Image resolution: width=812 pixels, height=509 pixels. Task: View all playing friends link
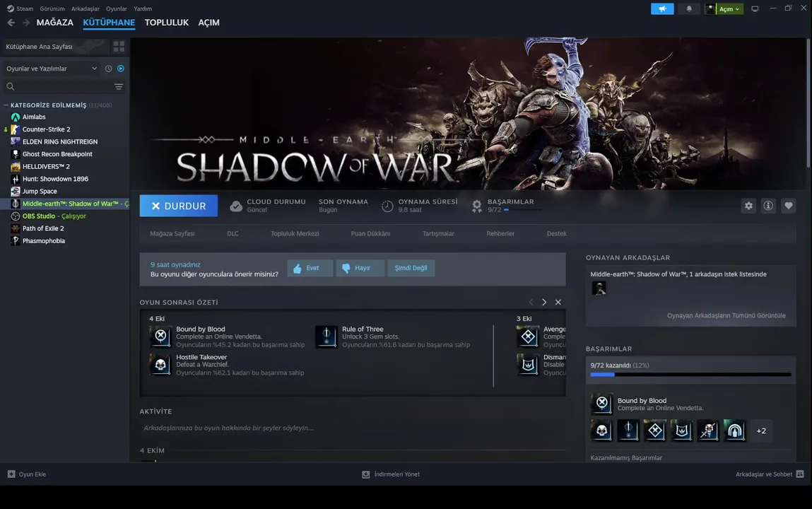click(x=726, y=315)
